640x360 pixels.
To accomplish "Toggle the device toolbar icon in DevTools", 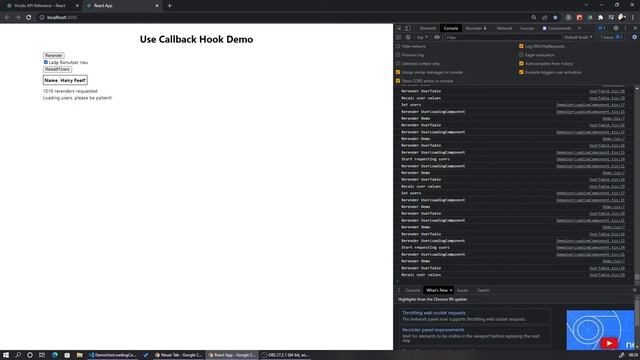I will coord(408,28).
